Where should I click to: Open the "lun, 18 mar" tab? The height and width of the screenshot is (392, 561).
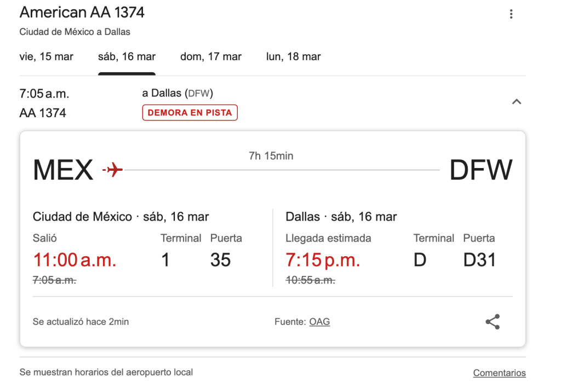[x=293, y=56]
